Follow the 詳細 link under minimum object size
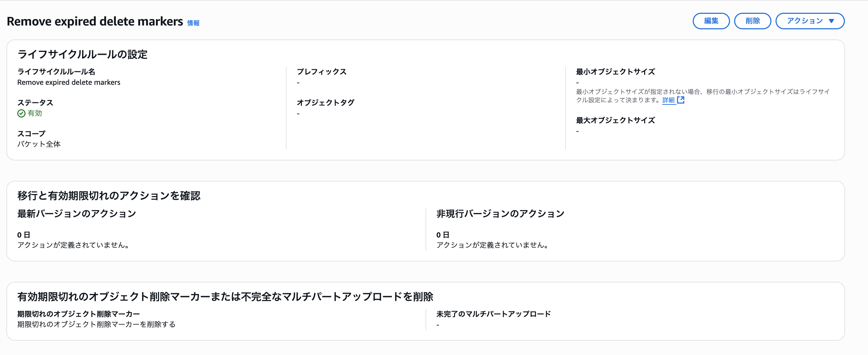 668,100
